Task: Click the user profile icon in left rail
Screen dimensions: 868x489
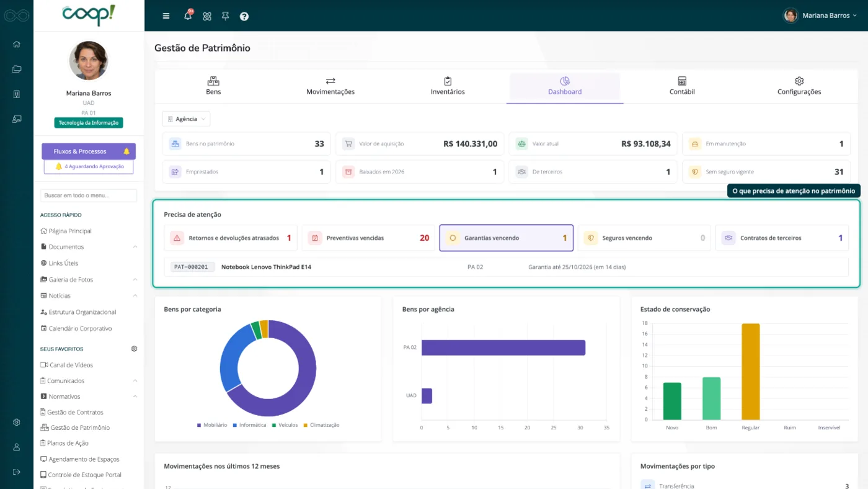Action: click(x=17, y=447)
